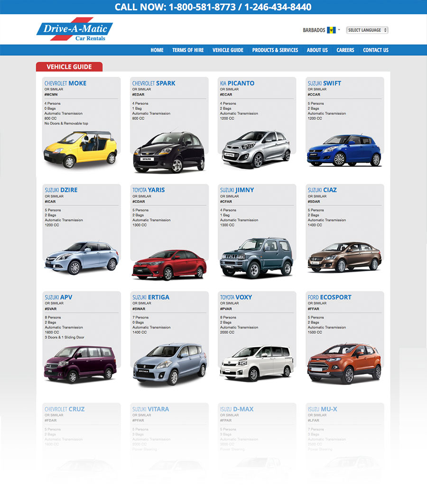The width and height of the screenshot is (427, 504).
Task: Select Vehicle Guide in the navigation bar
Action: coord(228,50)
